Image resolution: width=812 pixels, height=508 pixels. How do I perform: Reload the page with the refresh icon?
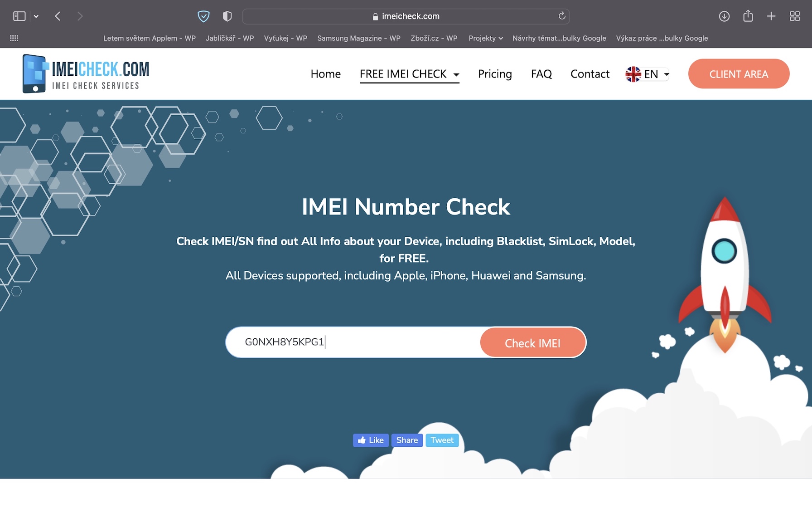point(562,16)
